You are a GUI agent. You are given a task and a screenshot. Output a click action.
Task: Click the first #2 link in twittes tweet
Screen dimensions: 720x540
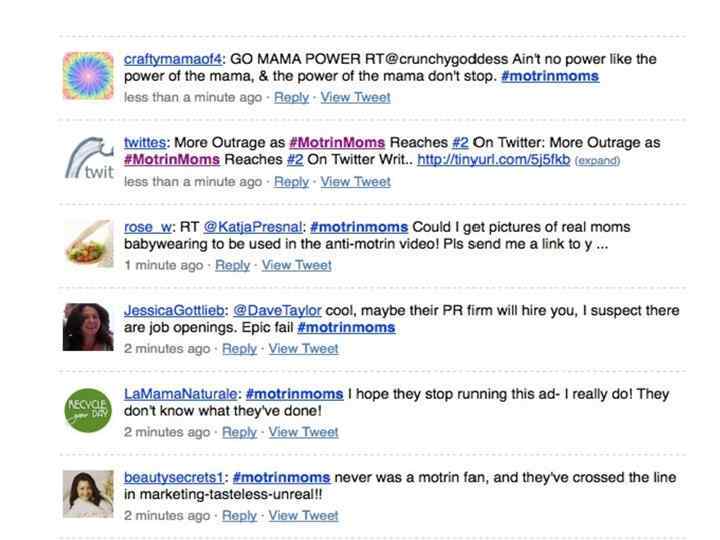tap(461, 143)
